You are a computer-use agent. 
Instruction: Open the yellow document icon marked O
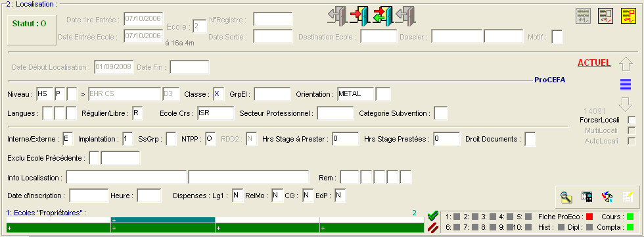pyautogui.click(x=605, y=16)
